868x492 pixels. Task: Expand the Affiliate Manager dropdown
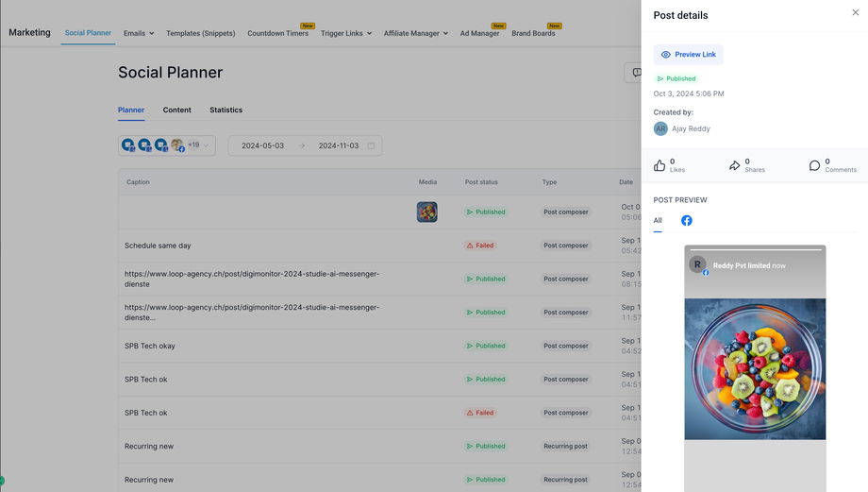[x=415, y=33]
